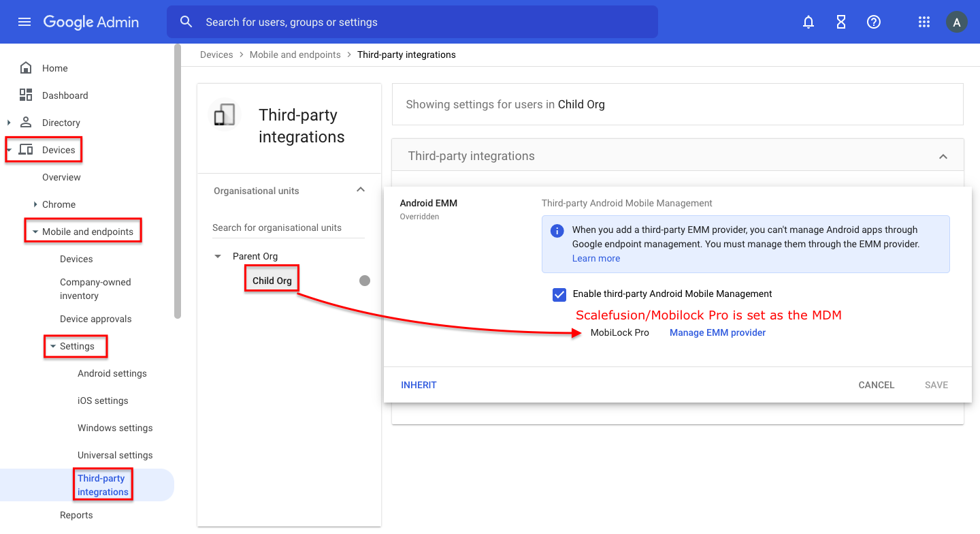980x534 pixels.
Task: Open Devices under Mobile and endpoints
Action: click(76, 259)
